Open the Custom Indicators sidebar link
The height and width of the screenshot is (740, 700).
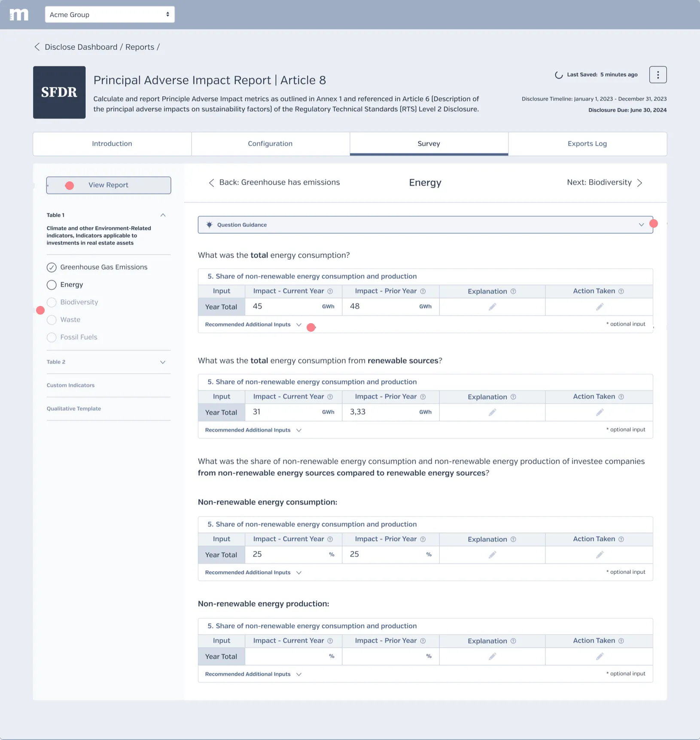(x=70, y=385)
